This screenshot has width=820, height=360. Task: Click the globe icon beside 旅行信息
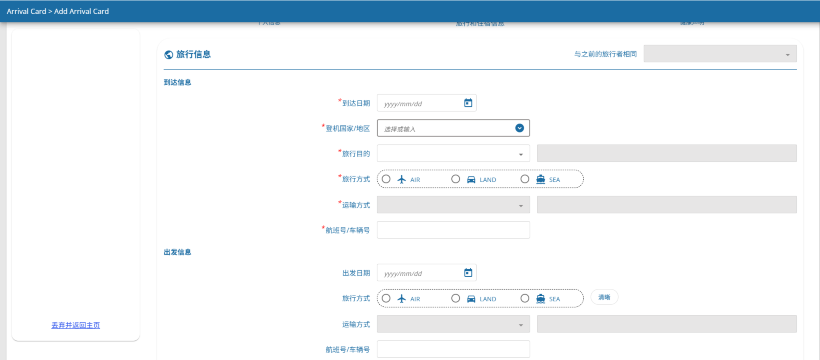pos(168,54)
